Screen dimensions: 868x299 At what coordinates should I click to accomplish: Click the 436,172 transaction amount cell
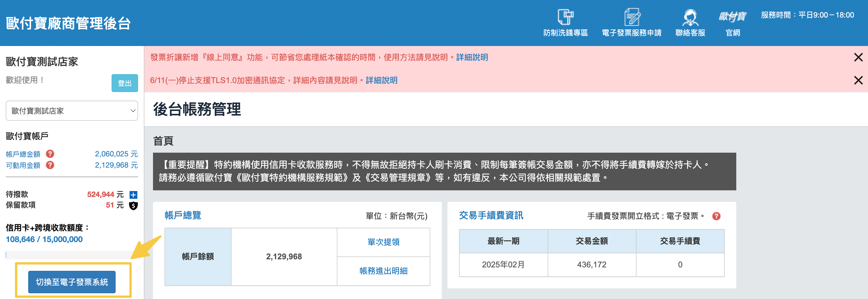pyautogui.click(x=592, y=265)
